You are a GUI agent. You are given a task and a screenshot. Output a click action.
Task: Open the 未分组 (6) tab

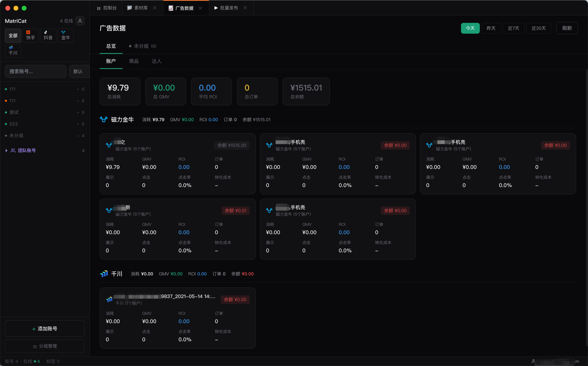tap(143, 46)
